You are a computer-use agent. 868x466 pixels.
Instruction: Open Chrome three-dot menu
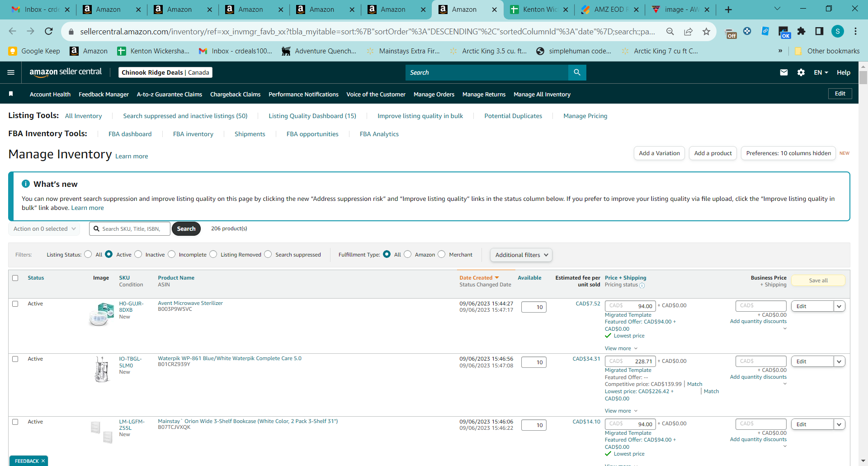pyautogui.click(x=855, y=31)
